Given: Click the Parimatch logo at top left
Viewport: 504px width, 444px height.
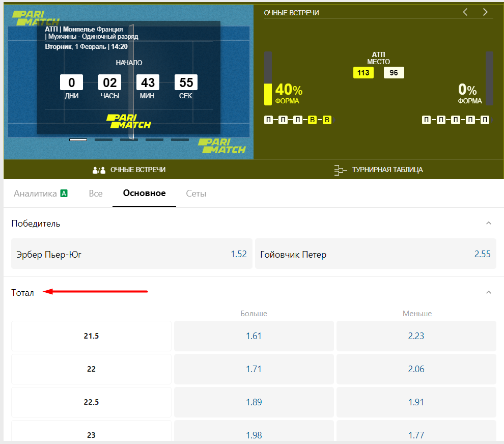Looking at the screenshot, I should (x=35, y=18).
